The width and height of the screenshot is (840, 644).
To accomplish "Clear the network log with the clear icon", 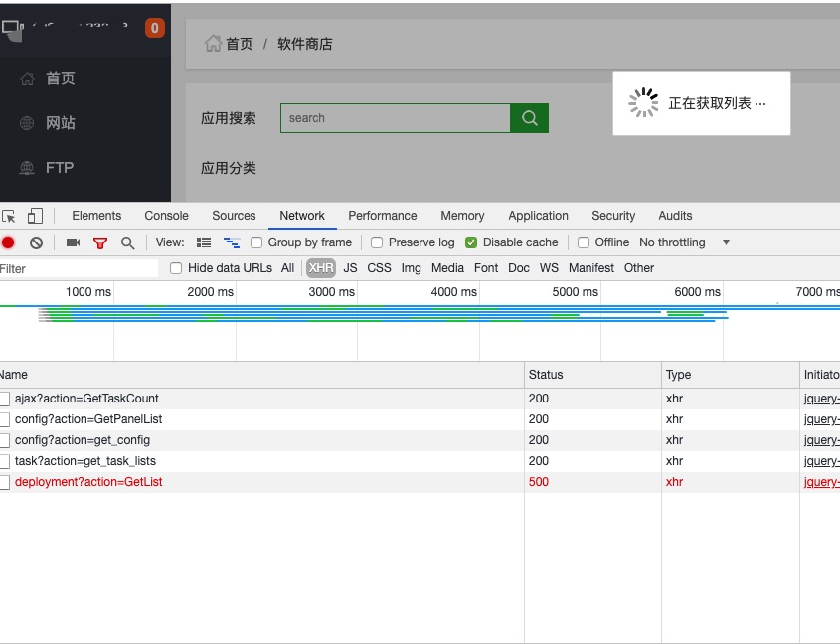I will [x=36, y=242].
